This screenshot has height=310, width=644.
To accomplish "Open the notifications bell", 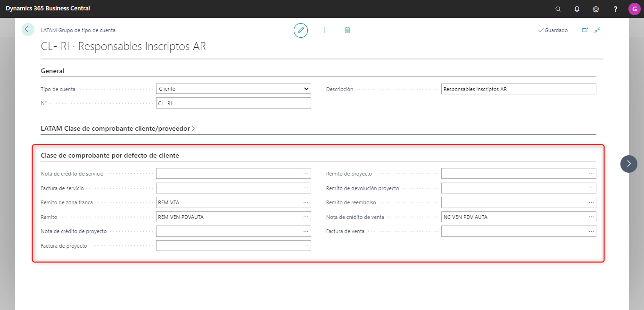I will pyautogui.click(x=577, y=9).
